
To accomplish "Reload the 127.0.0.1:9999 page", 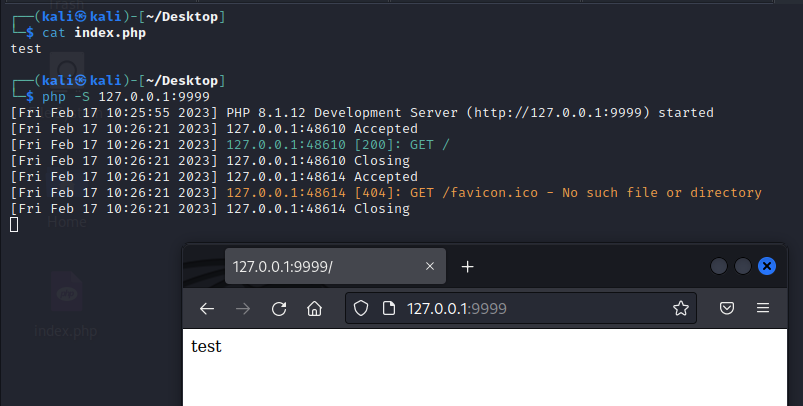I will click(x=279, y=309).
